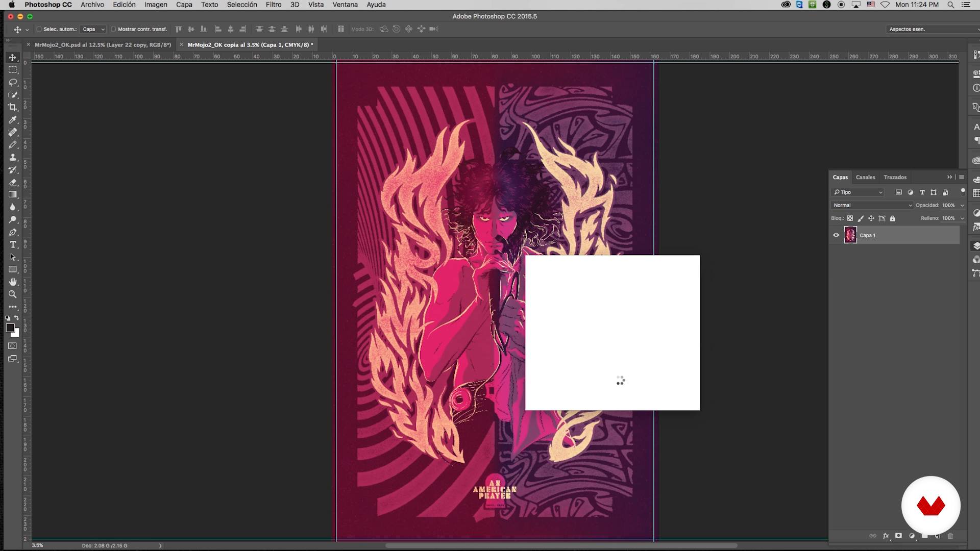This screenshot has height=551, width=980.
Task: Select the Hand tool
Action: pyautogui.click(x=13, y=282)
